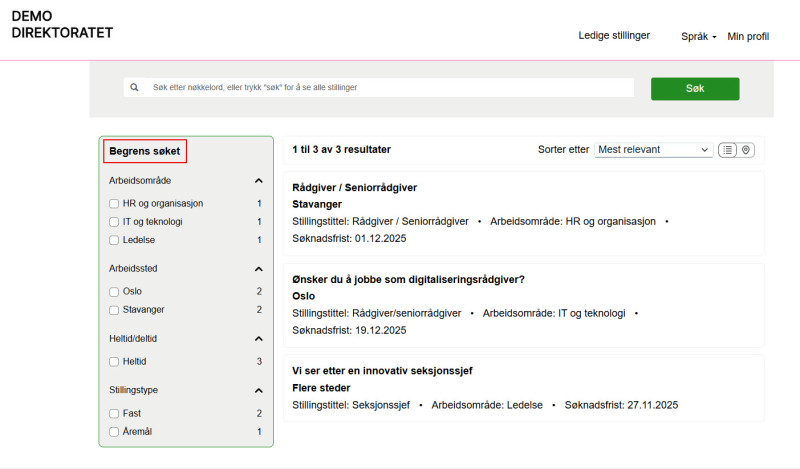Viewport: 800px width, 469px height.
Task: Click the '1 til 3 av 3 resultater' text
Action: click(x=341, y=150)
